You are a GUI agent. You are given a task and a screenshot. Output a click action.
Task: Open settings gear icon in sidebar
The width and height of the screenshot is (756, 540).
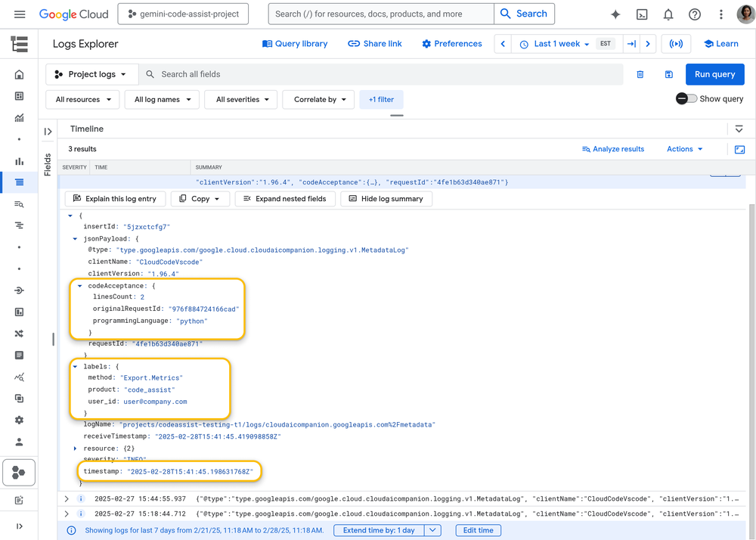(19, 420)
